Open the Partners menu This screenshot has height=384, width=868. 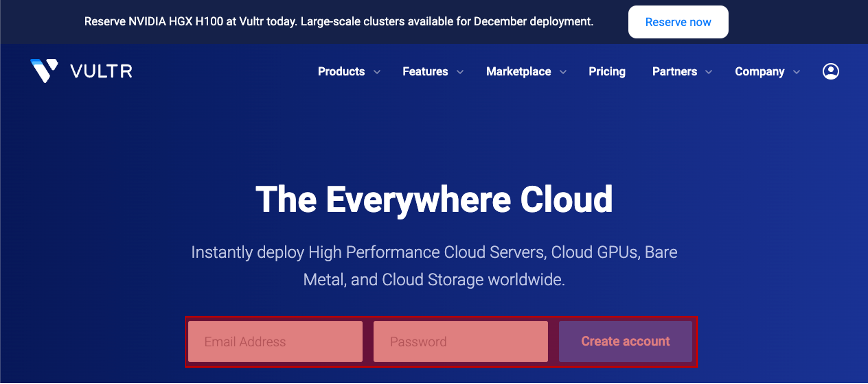pos(674,71)
